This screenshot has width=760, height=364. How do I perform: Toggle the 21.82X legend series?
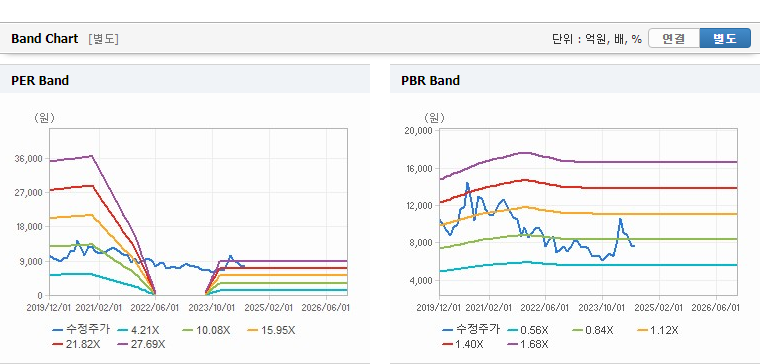click(x=77, y=344)
